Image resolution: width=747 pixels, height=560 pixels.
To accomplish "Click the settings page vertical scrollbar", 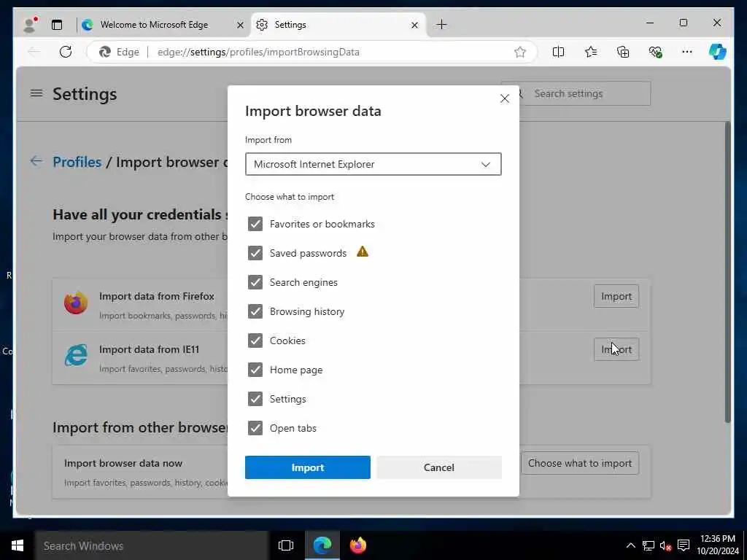I will tap(727, 271).
